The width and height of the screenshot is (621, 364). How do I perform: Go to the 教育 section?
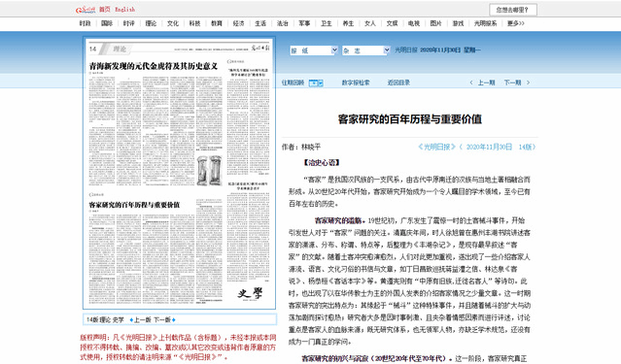217,23
